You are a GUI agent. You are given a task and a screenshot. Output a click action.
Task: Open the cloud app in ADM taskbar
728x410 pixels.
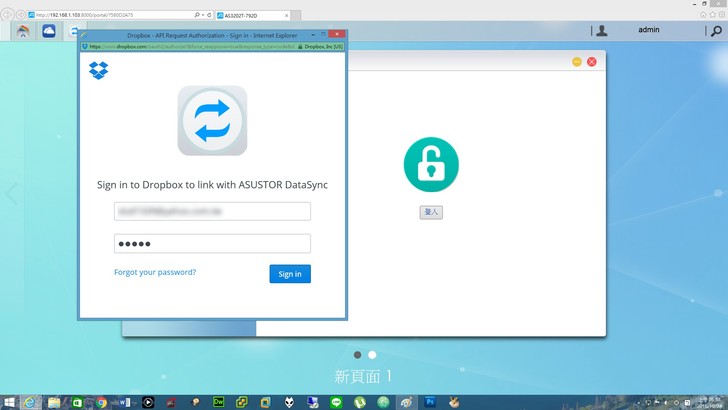(x=49, y=32)
